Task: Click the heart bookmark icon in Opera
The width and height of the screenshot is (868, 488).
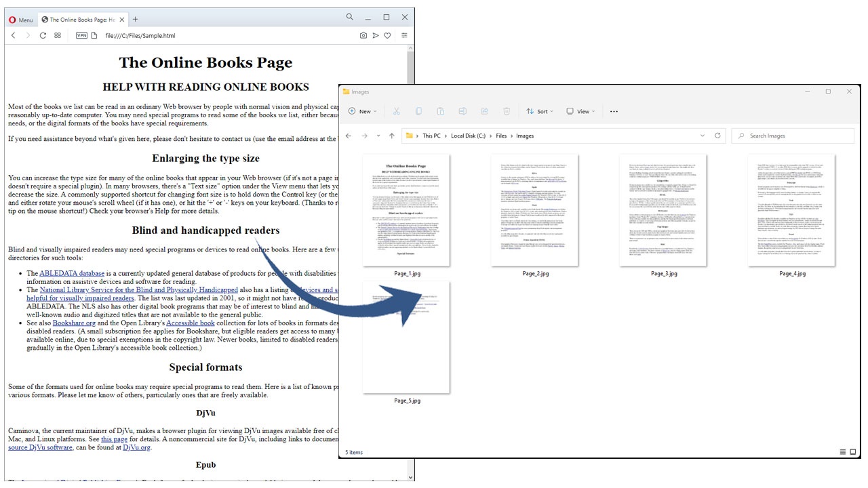Action: pyautogui.click(x=387, y=35)
